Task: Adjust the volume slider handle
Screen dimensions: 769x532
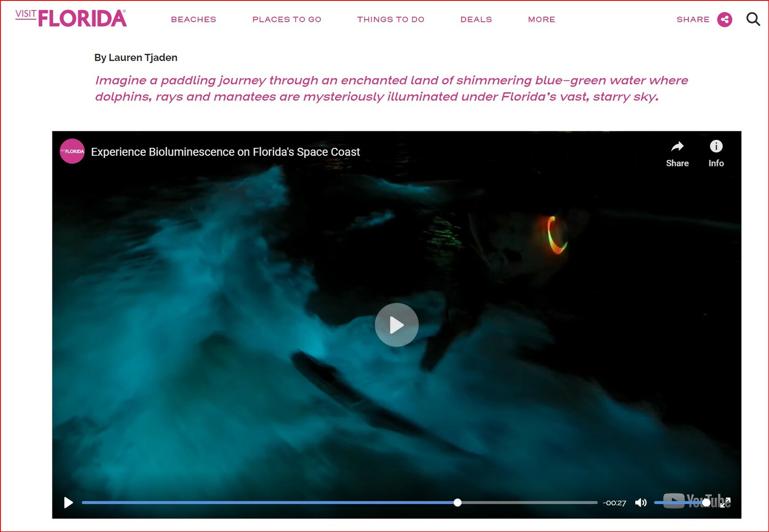Action: pyautogui.click(x=706, y=503)
